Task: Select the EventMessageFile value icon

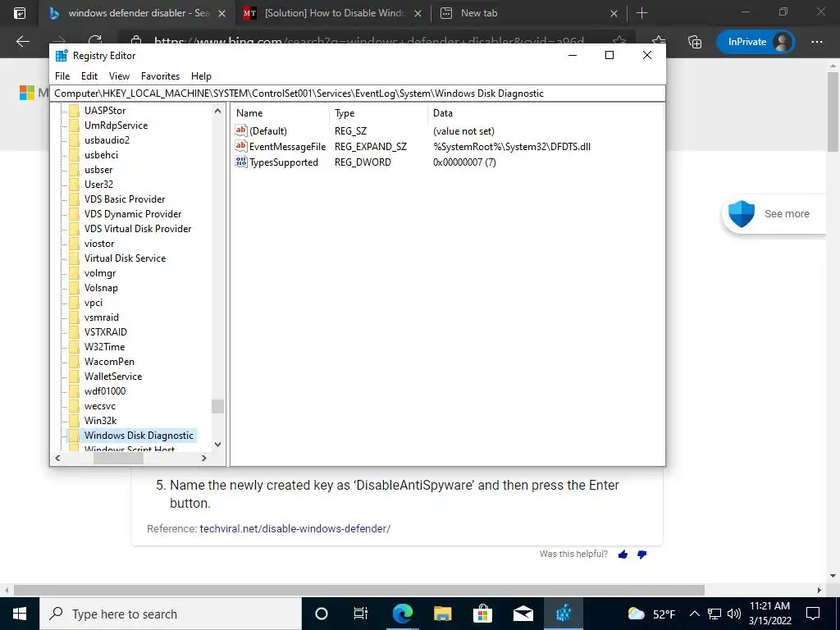Action: [x=241, y=146]
